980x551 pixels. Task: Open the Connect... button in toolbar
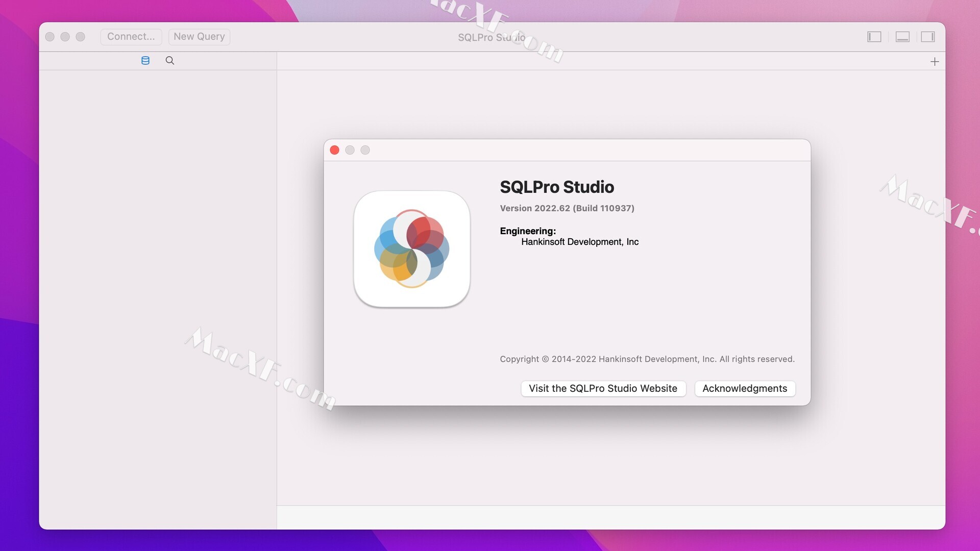(131, 37)
